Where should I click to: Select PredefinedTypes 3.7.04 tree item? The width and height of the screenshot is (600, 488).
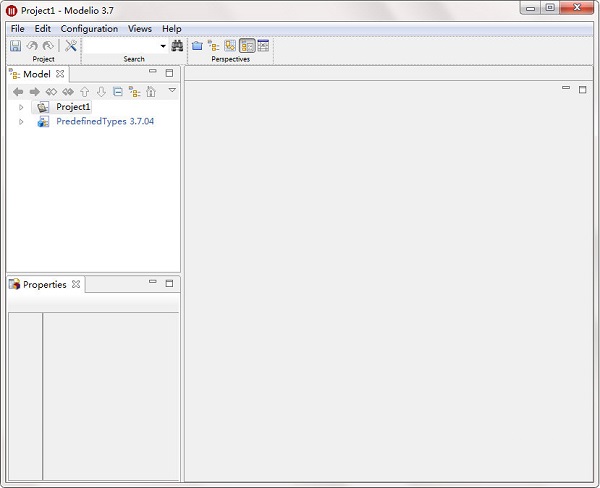[x=105, y=121]
